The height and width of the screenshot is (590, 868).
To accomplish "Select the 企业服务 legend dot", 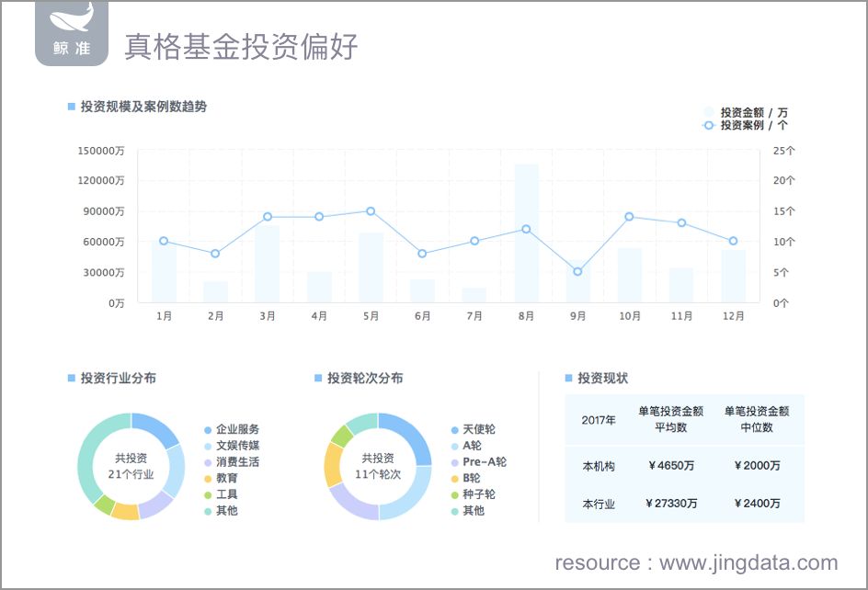I will pyautogui.click(x=208, y=430).
